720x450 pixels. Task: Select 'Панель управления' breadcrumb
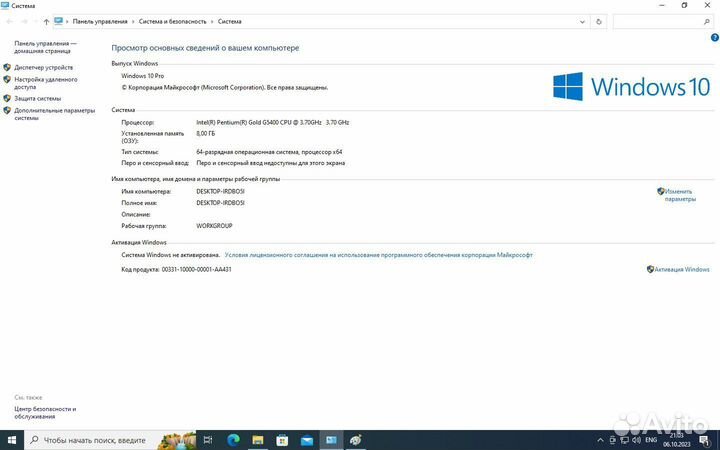click(x=100, y=22)
